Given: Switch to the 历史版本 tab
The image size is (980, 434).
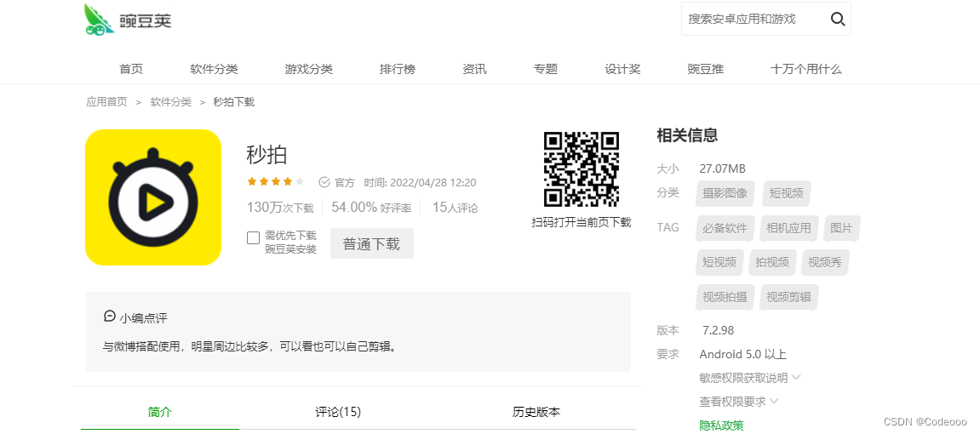Looking at the screenshot, I should tap(536, 412).
